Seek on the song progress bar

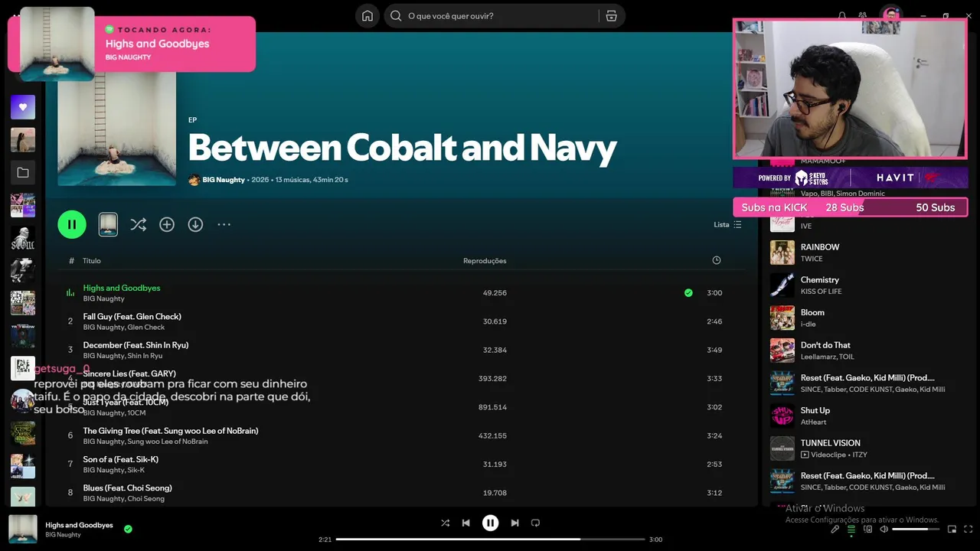point(490,540)
